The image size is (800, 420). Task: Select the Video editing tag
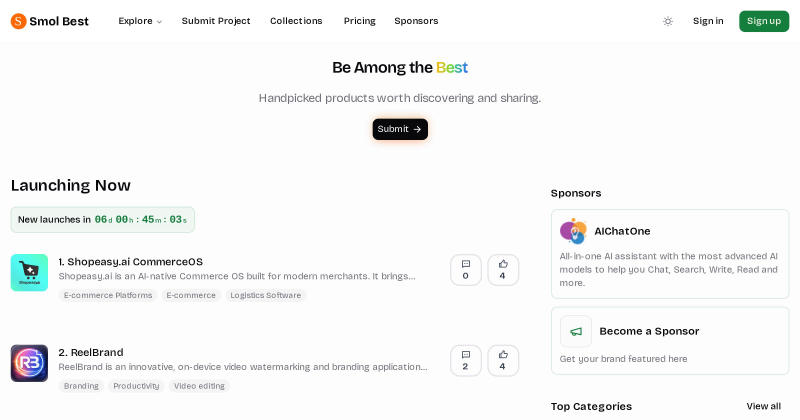199,386
